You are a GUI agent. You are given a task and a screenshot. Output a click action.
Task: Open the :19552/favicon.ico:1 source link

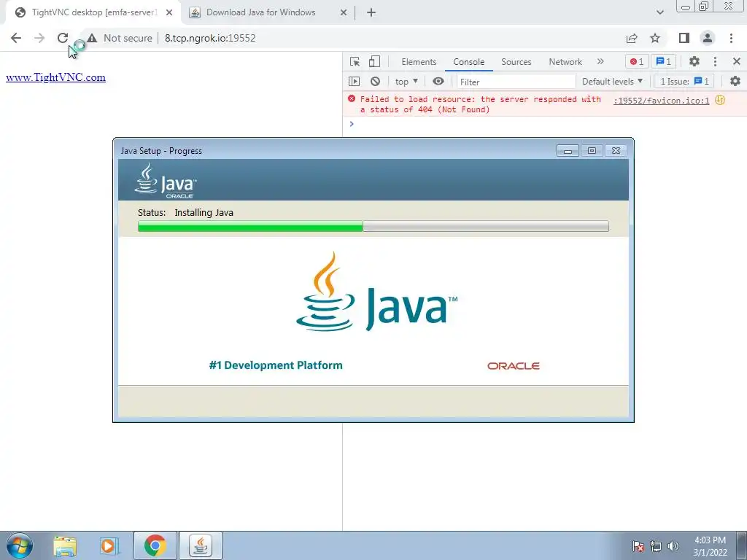pyautogui.click(x=661, y=101)
